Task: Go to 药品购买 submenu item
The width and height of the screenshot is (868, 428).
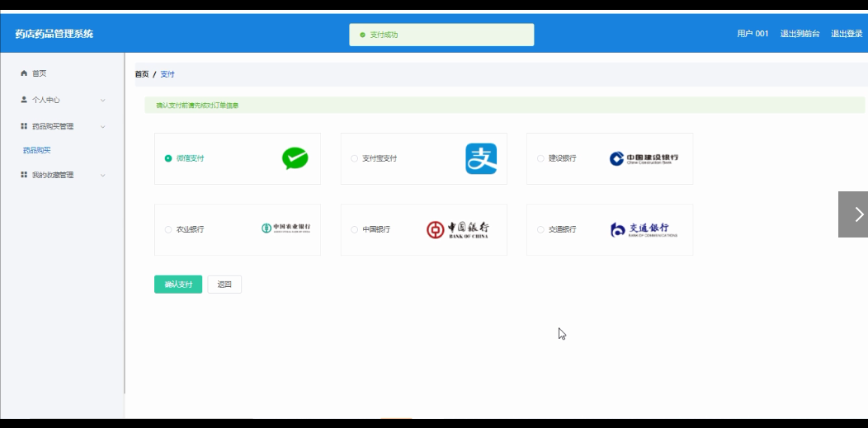Action: coord(36,150)
